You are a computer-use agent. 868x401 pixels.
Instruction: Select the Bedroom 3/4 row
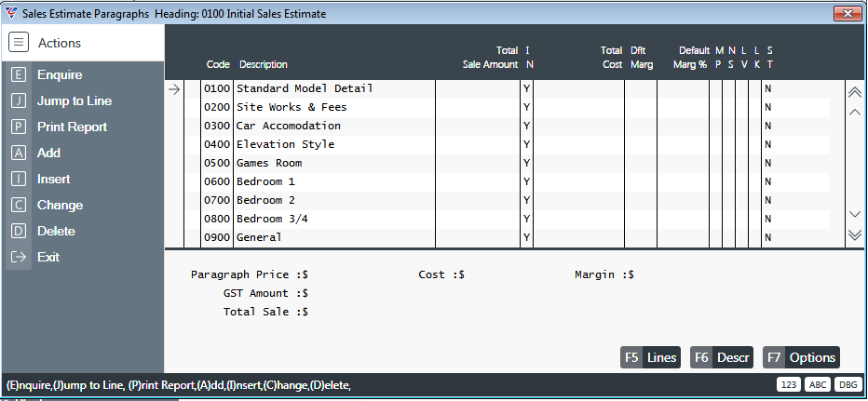pos(507,219)
